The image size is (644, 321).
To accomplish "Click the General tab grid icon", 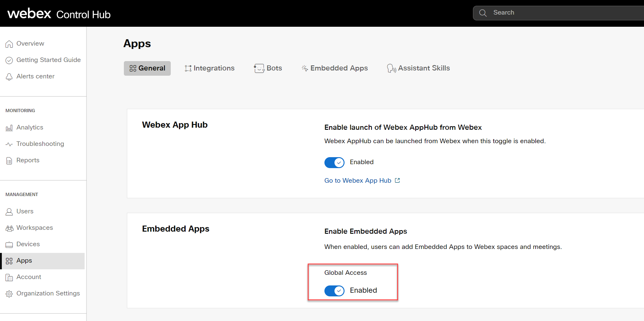I will [x=133, y=68].
